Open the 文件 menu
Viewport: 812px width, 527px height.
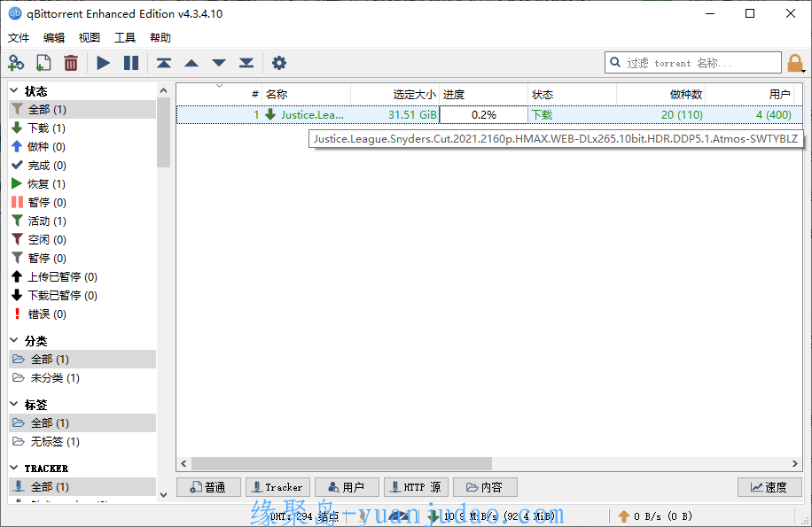[x=19, y=38]
